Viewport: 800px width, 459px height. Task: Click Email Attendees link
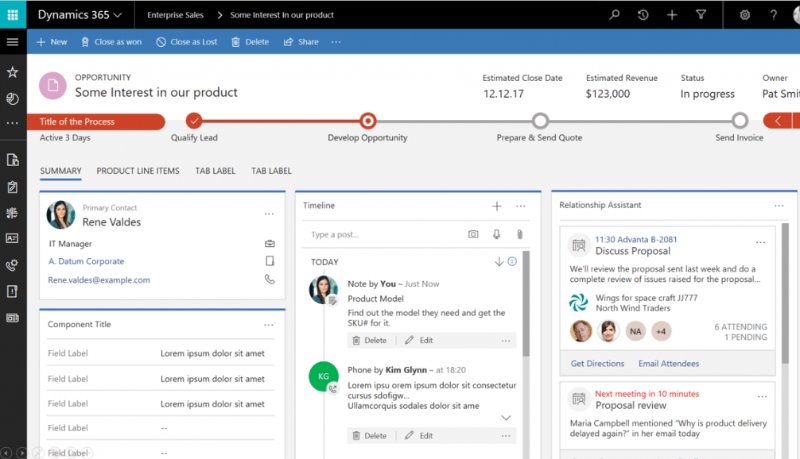click(668, 364)
